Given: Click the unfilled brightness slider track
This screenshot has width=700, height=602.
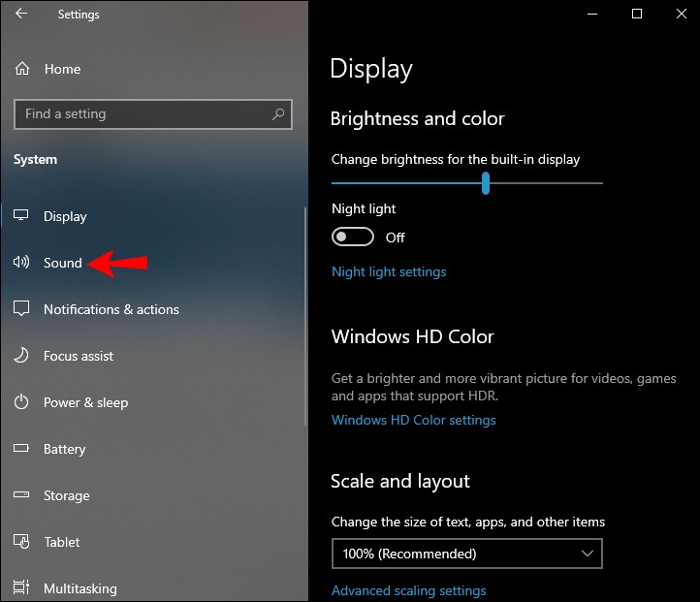Looking at the screenshot, I should (x=546, y=183).
